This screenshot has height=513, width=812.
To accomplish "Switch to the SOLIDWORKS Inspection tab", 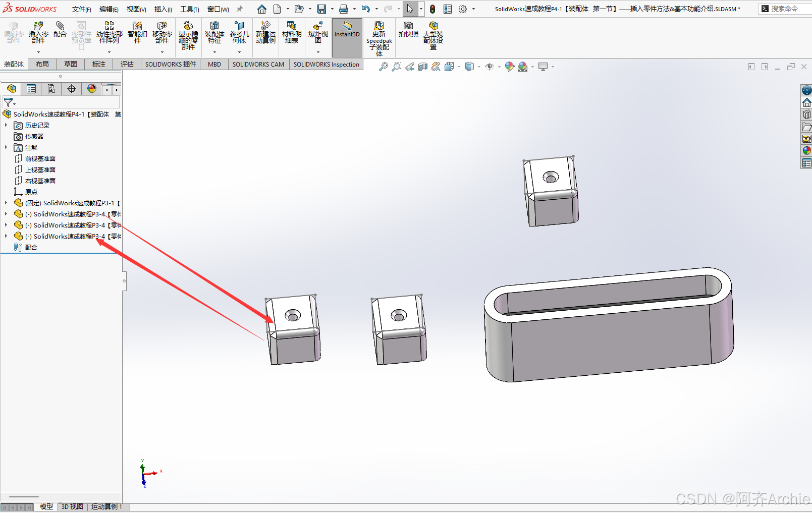I will point(327,64).
